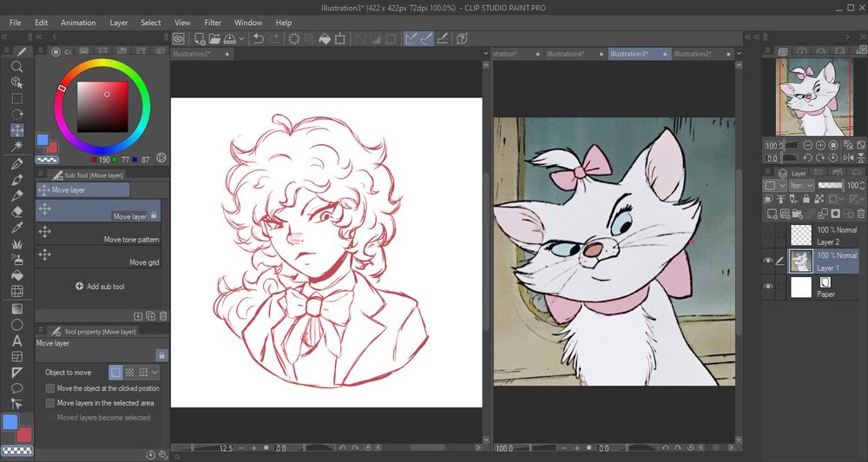Enable Move the object at clicked position

pyautogui.click(x=50, y=388)
